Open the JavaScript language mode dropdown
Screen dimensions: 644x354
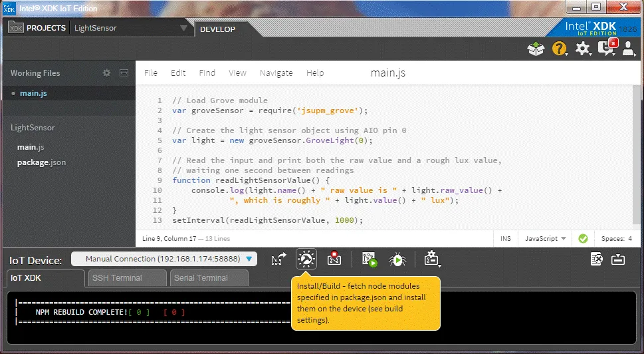[545, 238]
